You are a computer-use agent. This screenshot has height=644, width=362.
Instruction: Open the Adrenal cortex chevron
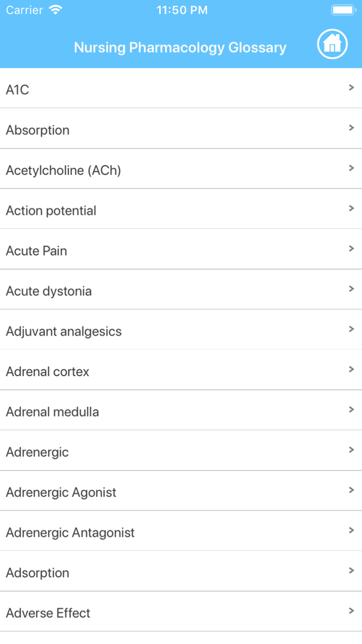(351, 370)
